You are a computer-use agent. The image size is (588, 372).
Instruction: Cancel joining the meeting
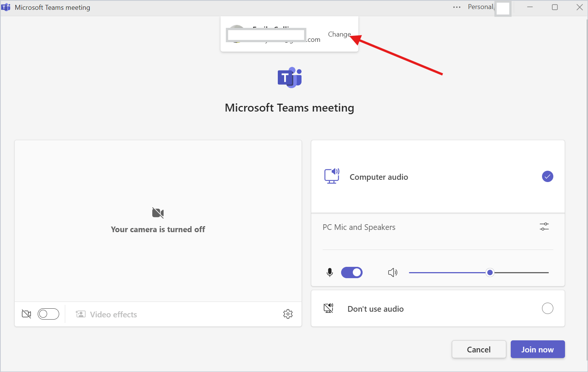click(479, 349)
